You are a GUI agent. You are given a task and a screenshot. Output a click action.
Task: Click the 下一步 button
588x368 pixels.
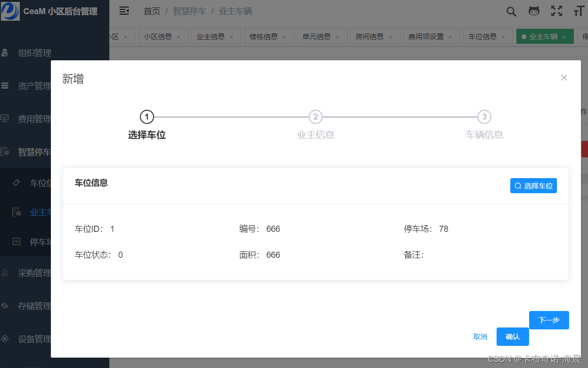[549, 320]
